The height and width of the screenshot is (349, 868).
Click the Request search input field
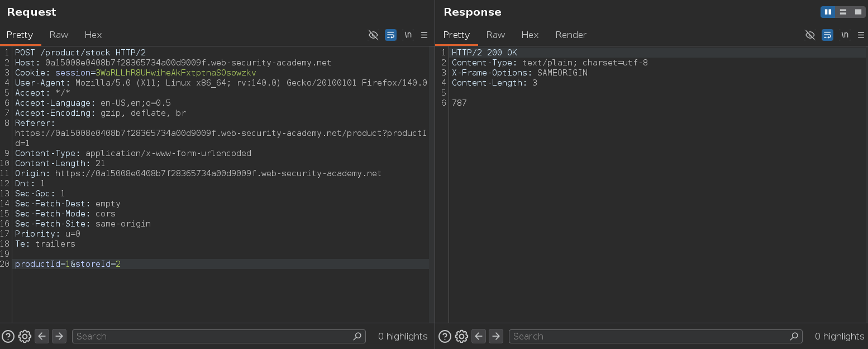pos(219,336)
